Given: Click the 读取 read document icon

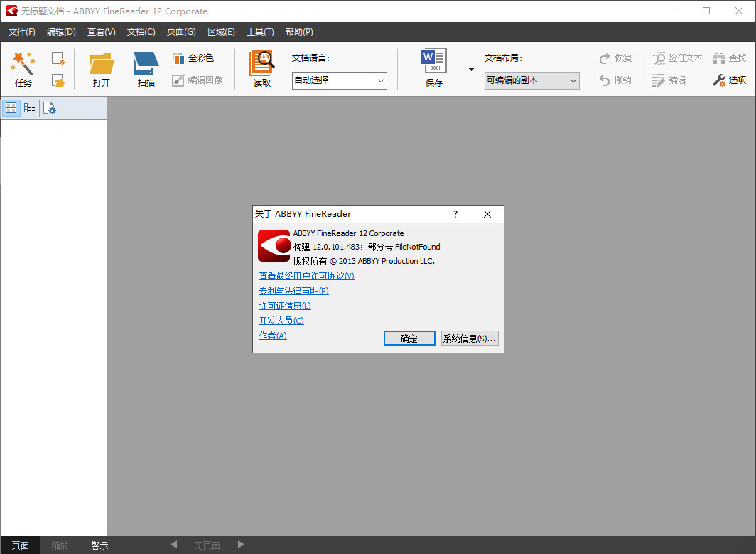Looking at the screenshot, I should 261,63.
